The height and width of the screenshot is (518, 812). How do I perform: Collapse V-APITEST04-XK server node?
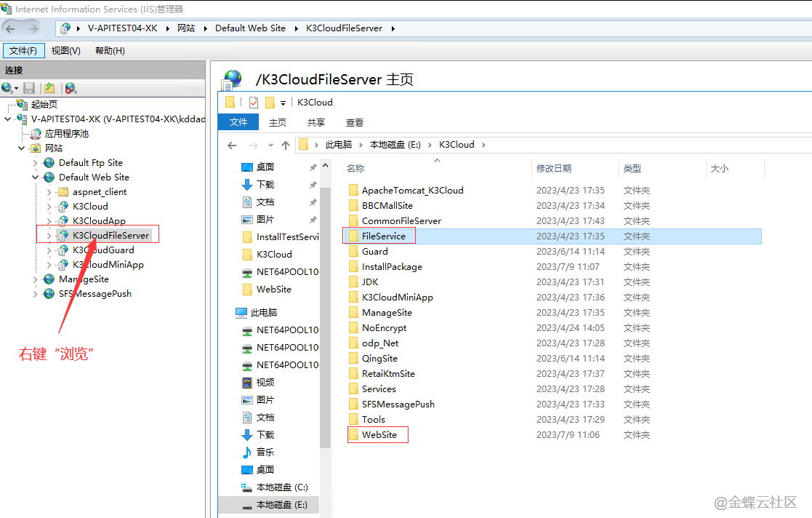[x=7, y=119]
